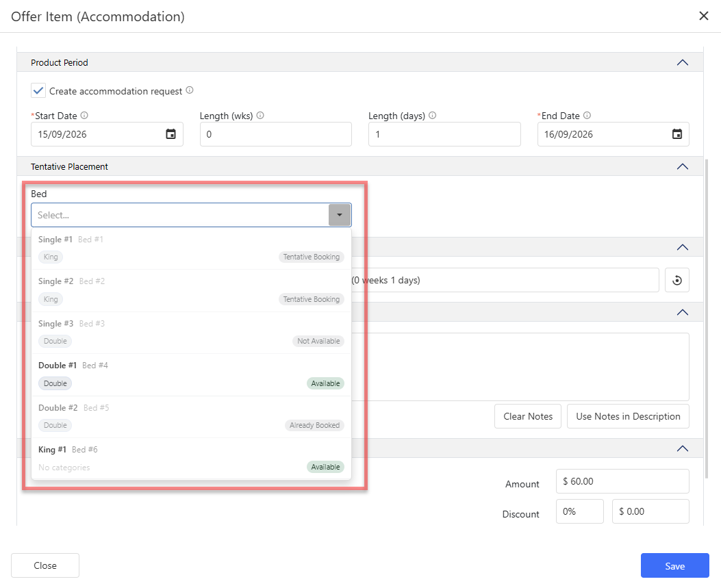Click the End Date info icon
The image size is (721, 588).
point(587,116)
